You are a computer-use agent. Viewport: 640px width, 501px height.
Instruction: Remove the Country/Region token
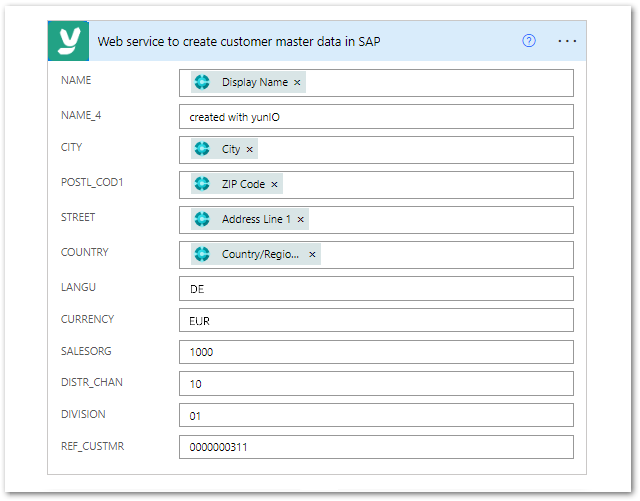[312, 254]
